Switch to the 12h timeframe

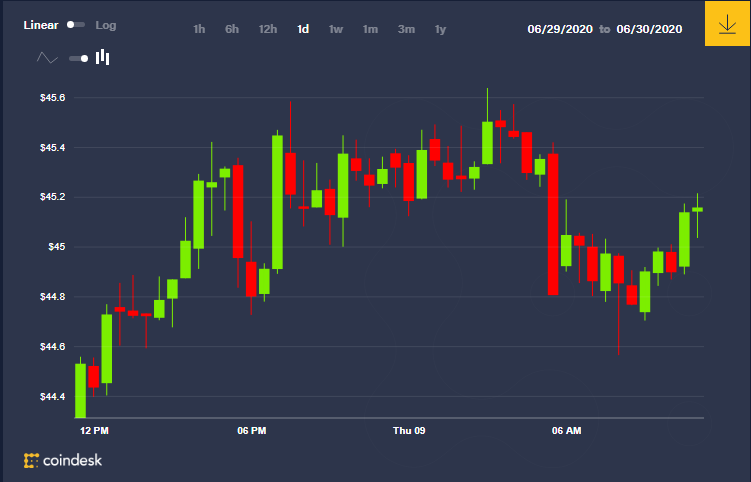(268, 29)
